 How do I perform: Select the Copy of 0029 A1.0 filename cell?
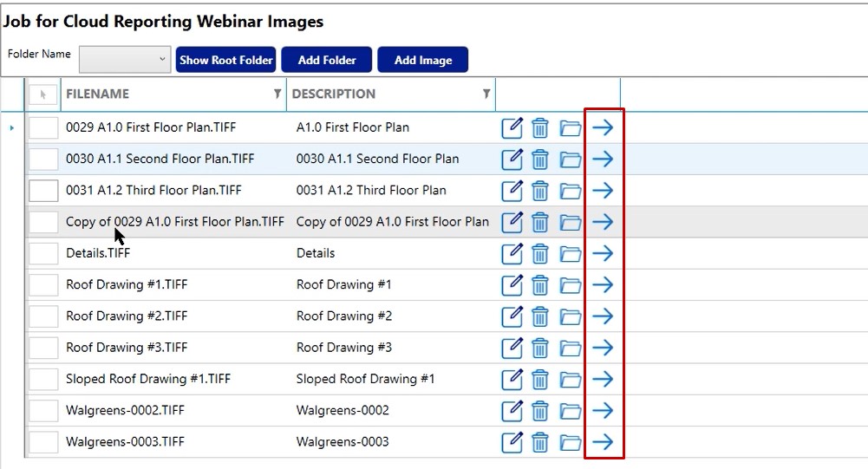tap(174, 222)
